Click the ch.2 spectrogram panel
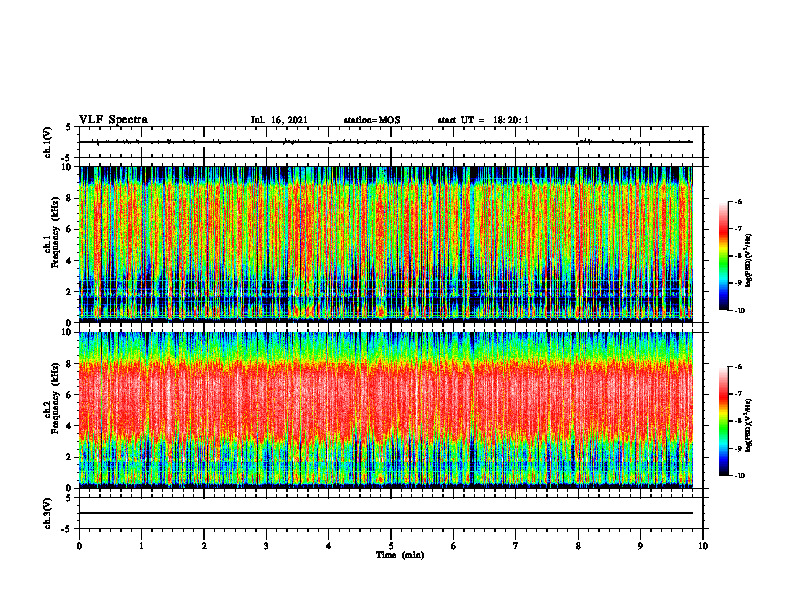The width and height of the screenshot is (792, 612). coord(386,410)
